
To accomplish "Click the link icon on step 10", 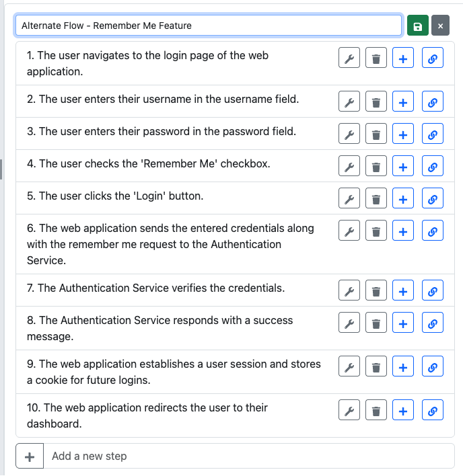I will tap(433, 411).
